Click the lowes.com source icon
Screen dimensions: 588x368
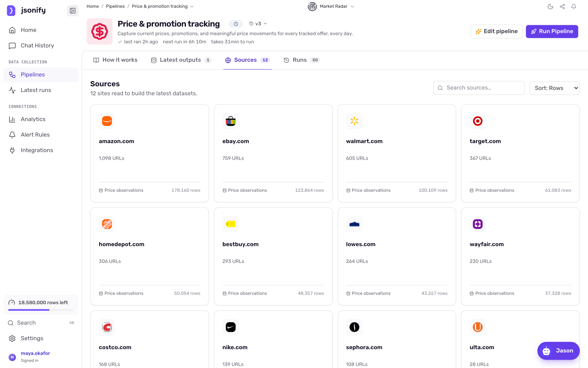pos(354,224)
